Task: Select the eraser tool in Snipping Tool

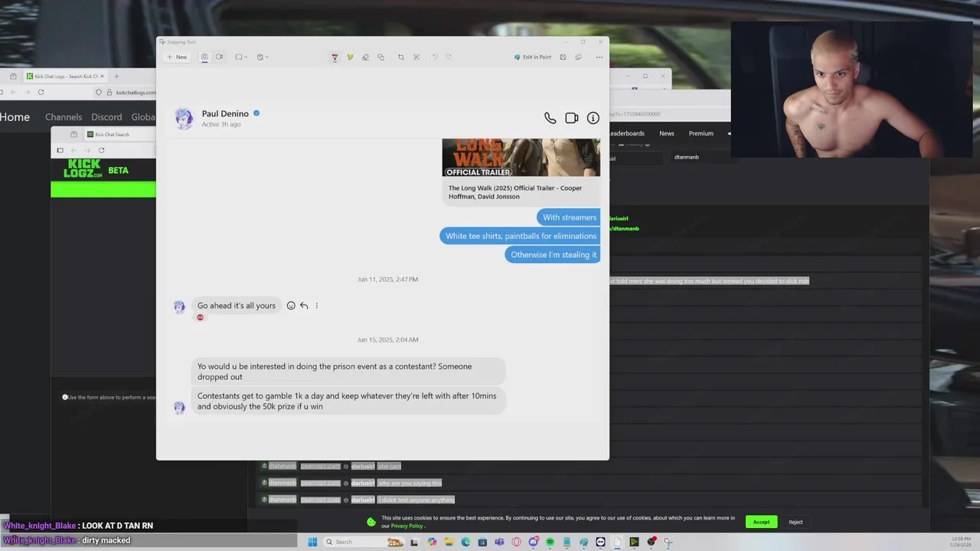Action: pos(365,57)
